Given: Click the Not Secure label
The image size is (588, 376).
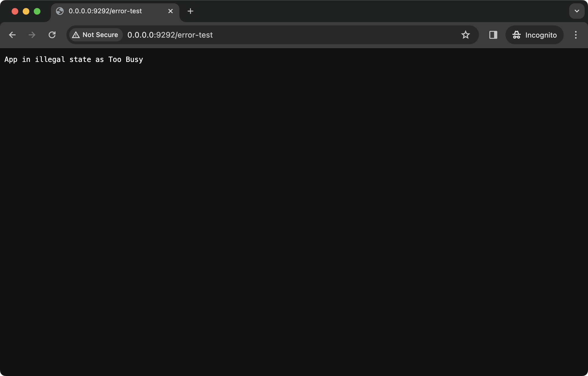Looking at the screenshot, I should 100,35.
